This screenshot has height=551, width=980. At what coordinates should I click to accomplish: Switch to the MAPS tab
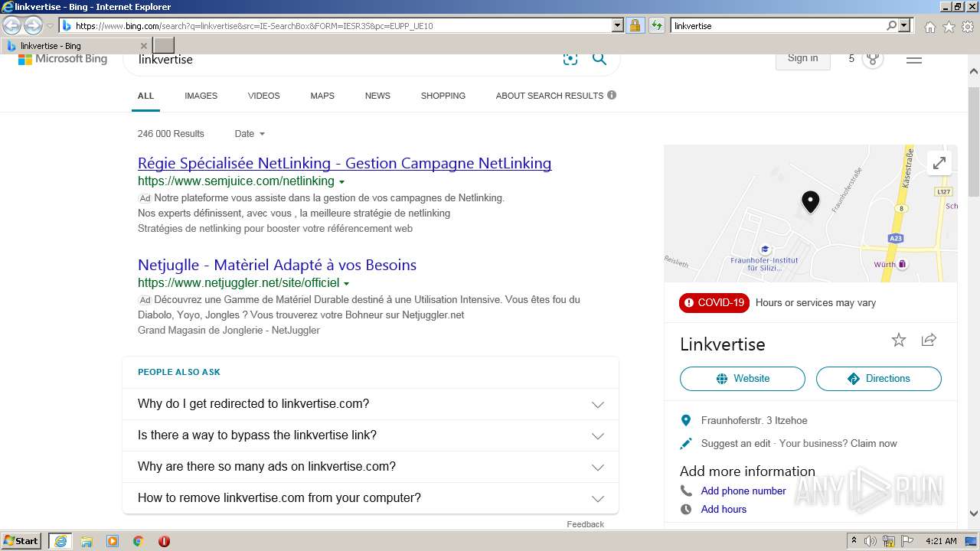[322, 96]
